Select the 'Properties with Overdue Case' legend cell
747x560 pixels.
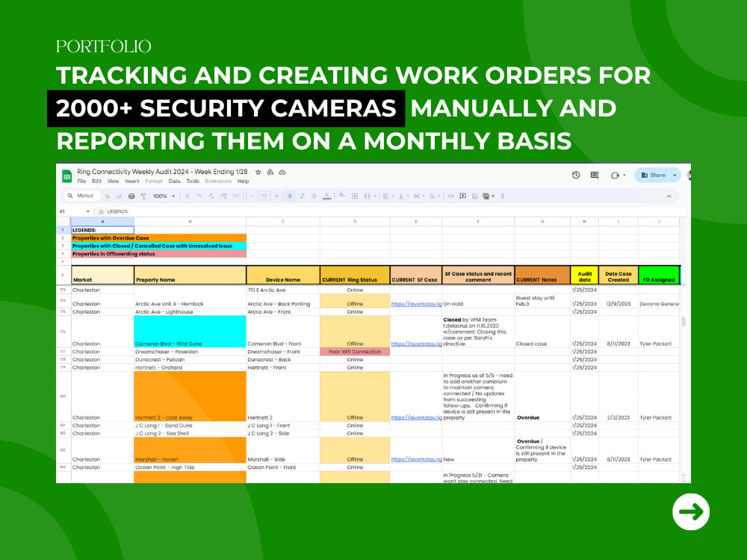tap(158, 238)
